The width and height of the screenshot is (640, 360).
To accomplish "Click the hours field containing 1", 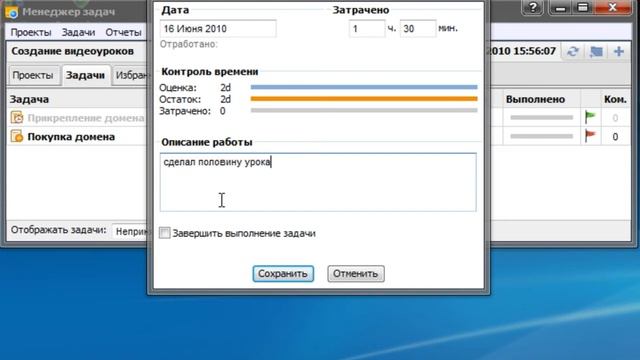I will pyautogui.click(x=367, y=29).
